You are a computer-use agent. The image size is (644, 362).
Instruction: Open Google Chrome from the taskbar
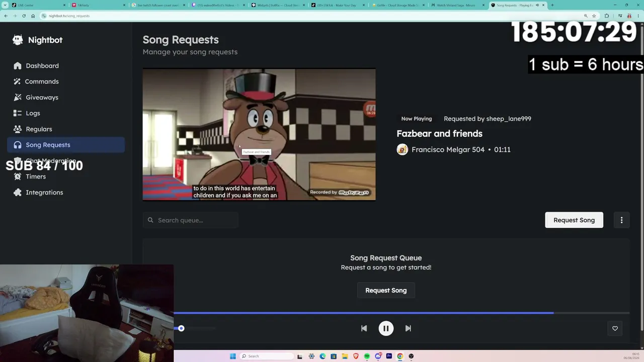point(400,356)
